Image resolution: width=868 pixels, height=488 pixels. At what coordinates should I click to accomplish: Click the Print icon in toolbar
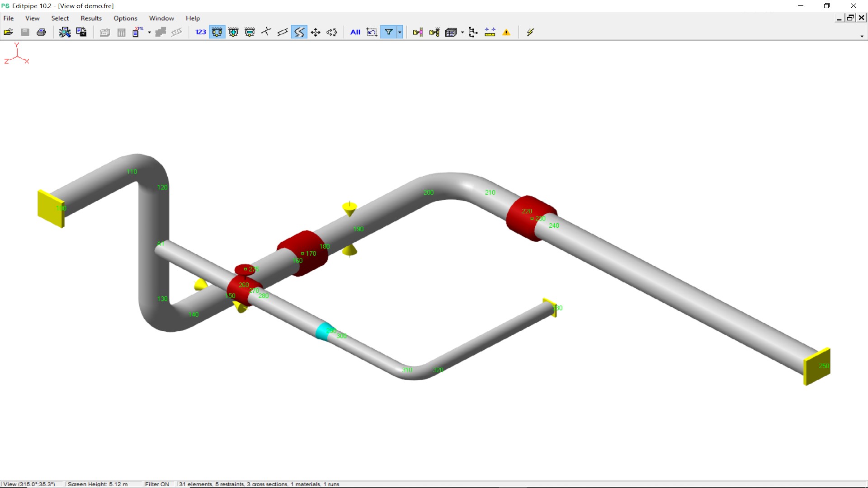pyautogui.click(x=41, y=32)
